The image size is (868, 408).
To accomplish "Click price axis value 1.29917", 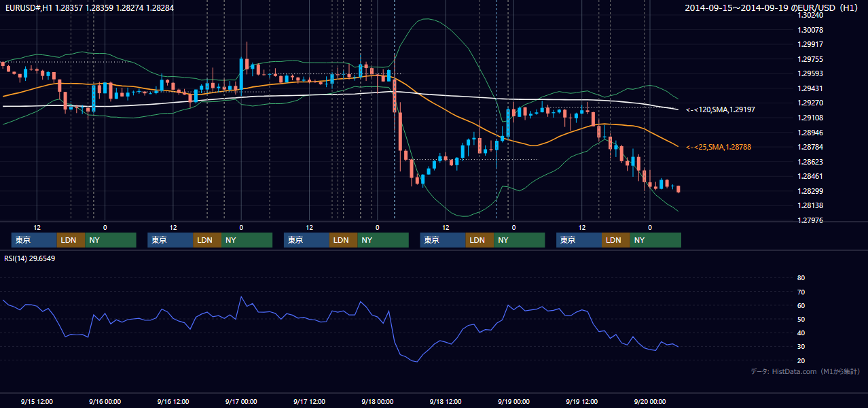I will pos(810,44).
